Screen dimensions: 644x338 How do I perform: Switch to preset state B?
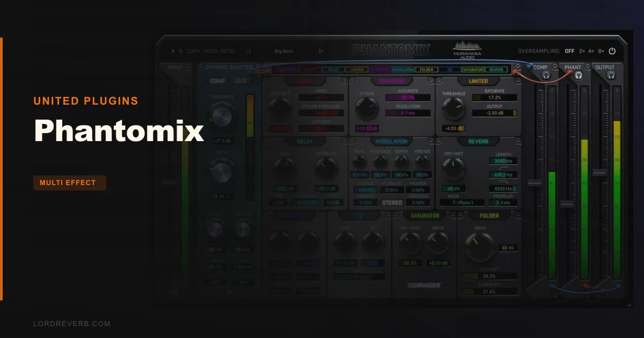181,52
